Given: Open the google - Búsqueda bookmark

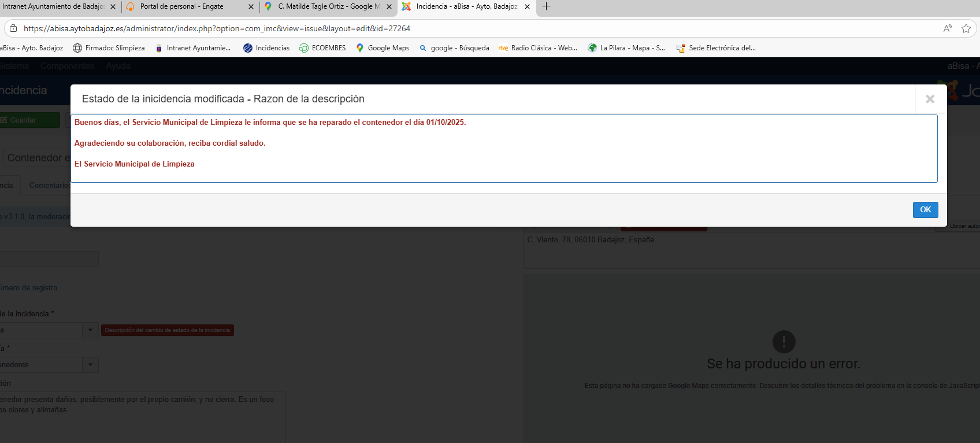Looking at the screenshot, I should coord(454,48).
